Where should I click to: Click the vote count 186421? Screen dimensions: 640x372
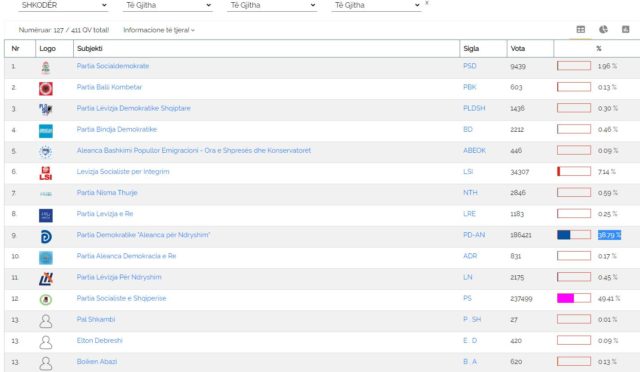[x=521, y=235]
